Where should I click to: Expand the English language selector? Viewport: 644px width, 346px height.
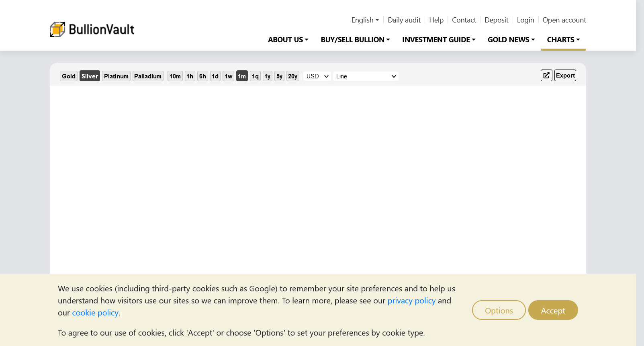click(x=365, y=20)
